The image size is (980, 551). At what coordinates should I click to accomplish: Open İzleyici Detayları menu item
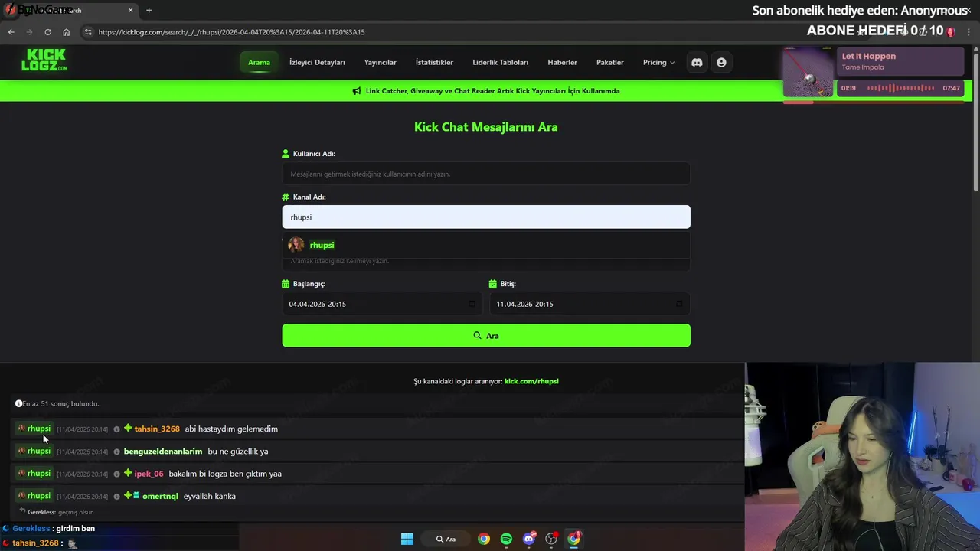pos(317,62)
